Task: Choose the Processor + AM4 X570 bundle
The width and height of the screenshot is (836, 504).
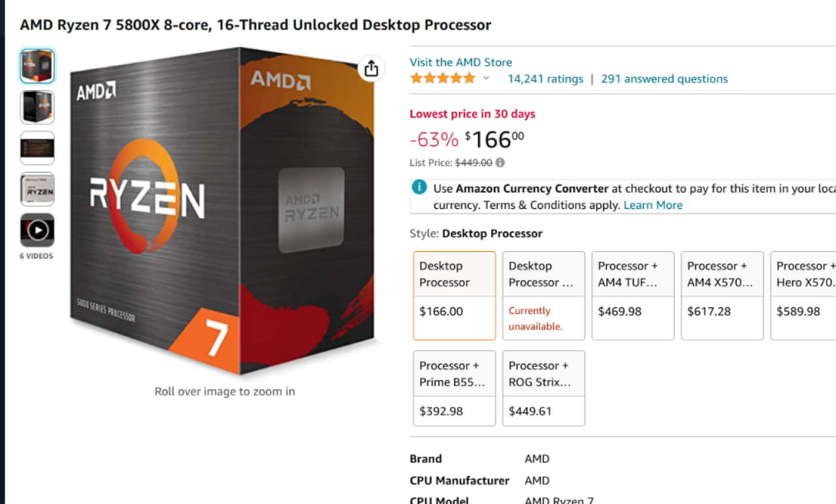Action: [x=722, y=296]
